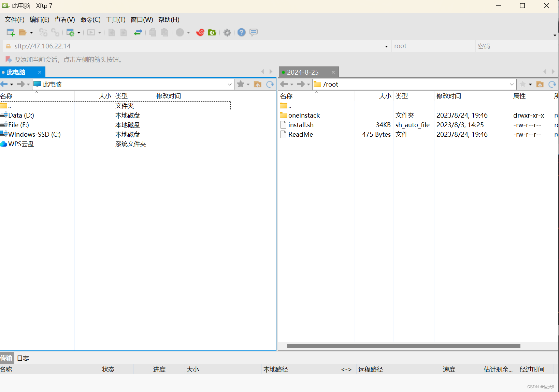
Task: Expand the session properties dropdown arrow
Action: pos(79,33)
